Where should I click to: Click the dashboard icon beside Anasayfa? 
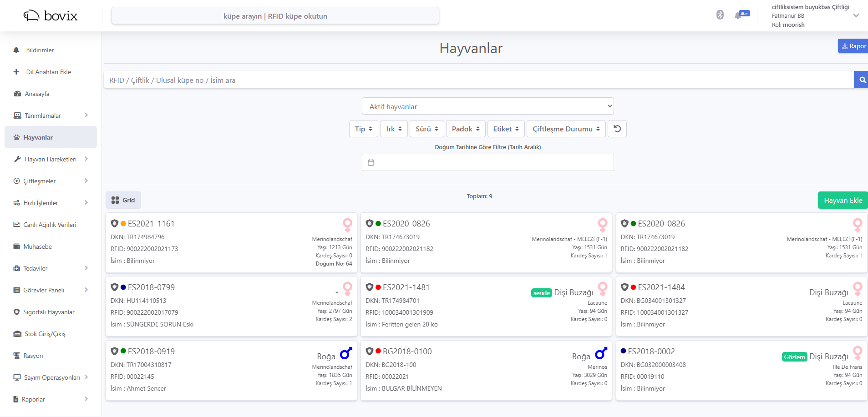(17, 94)
